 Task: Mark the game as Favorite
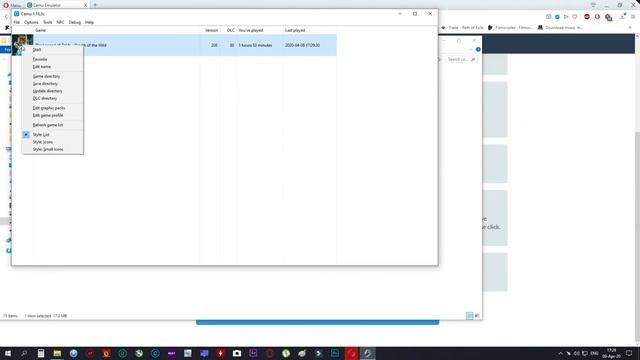53,59
